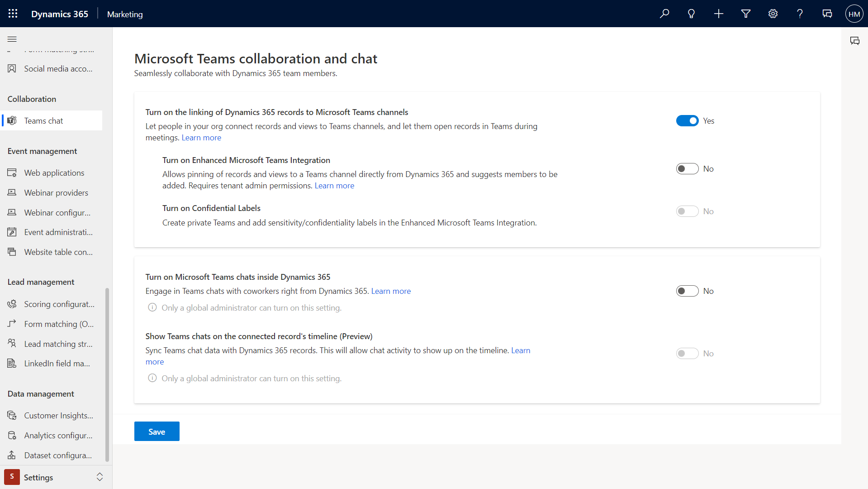The image size is (868, 489).
Task: Open the settings gear icon
Action: click(773, 14)
